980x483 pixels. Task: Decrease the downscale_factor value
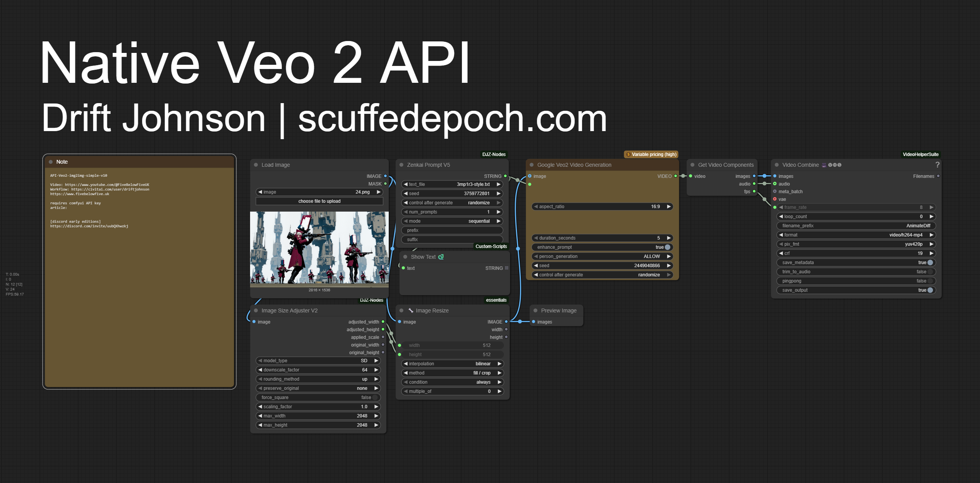pyautogui.click(x=260, y=370)
